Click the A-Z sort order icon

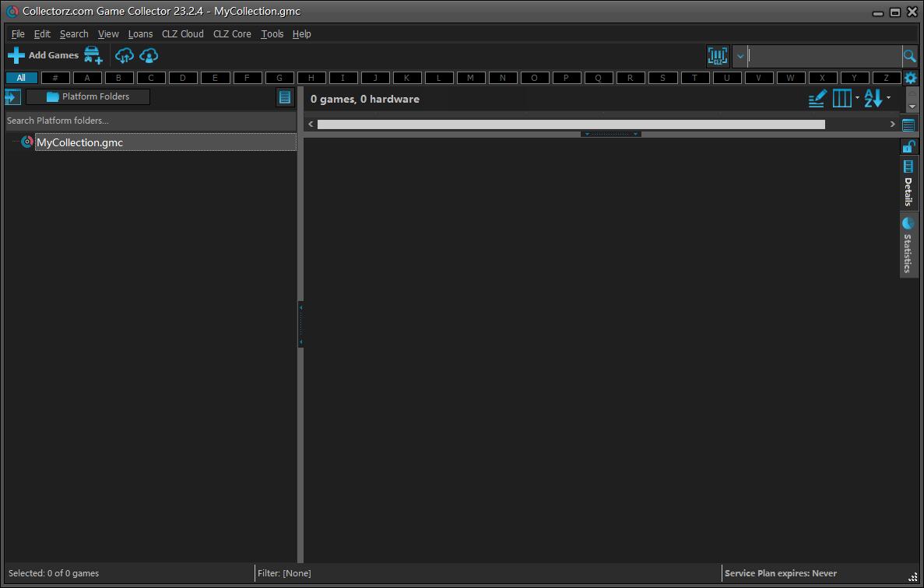pos(873,98)
